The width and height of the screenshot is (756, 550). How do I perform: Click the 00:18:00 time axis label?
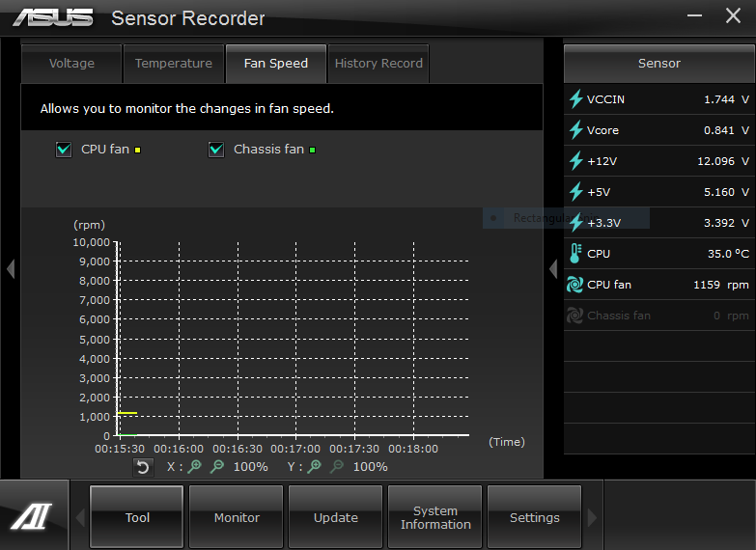click(x=413, y=449)
